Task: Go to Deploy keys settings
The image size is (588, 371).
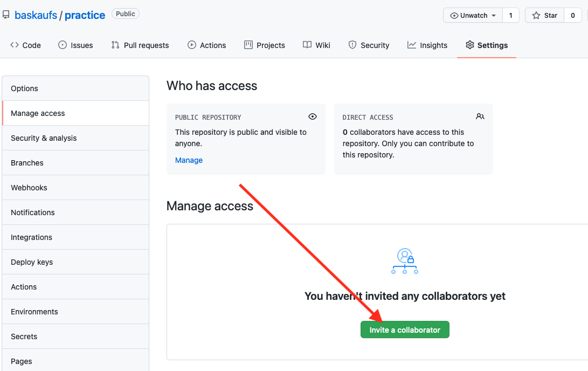Action: [75, 262]
